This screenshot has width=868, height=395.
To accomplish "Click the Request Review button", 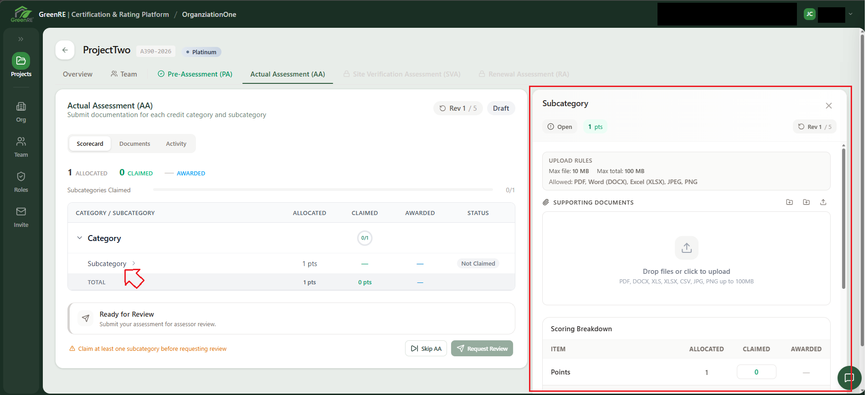I will pos(482,349).
